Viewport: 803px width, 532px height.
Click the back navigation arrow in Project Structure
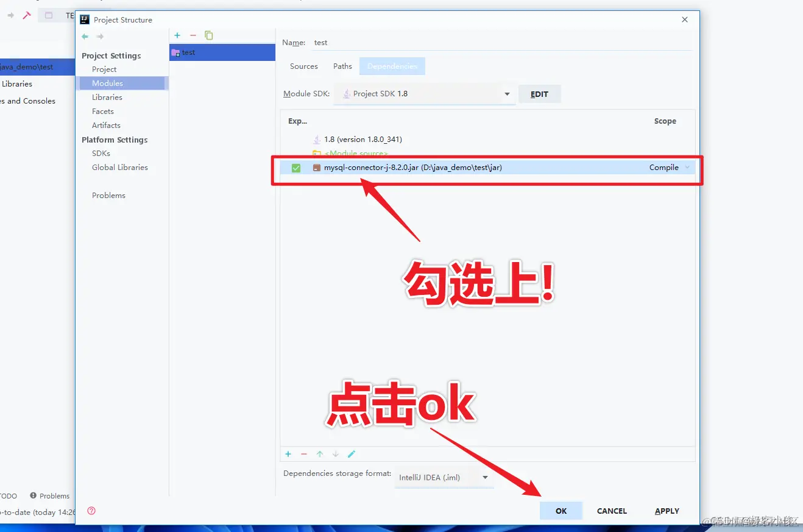[85, 37]
